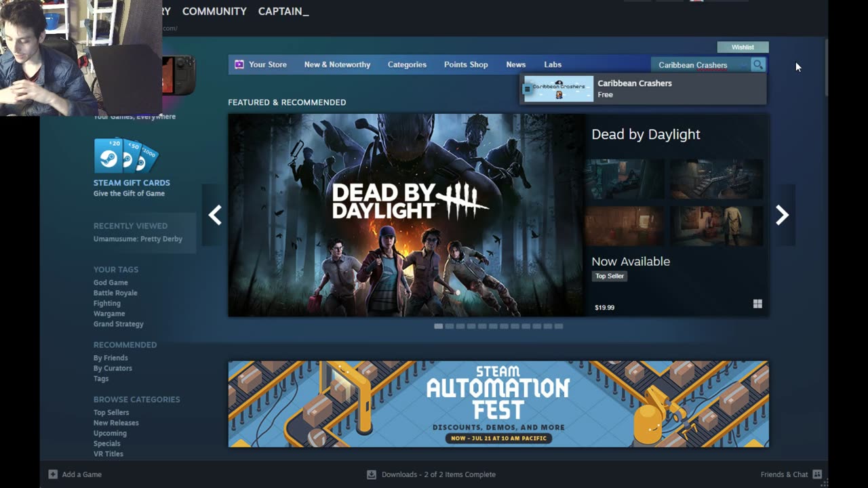Open New & Noteworthy menu
Viewport: 868px width, 488px height.
pos(337,64)
